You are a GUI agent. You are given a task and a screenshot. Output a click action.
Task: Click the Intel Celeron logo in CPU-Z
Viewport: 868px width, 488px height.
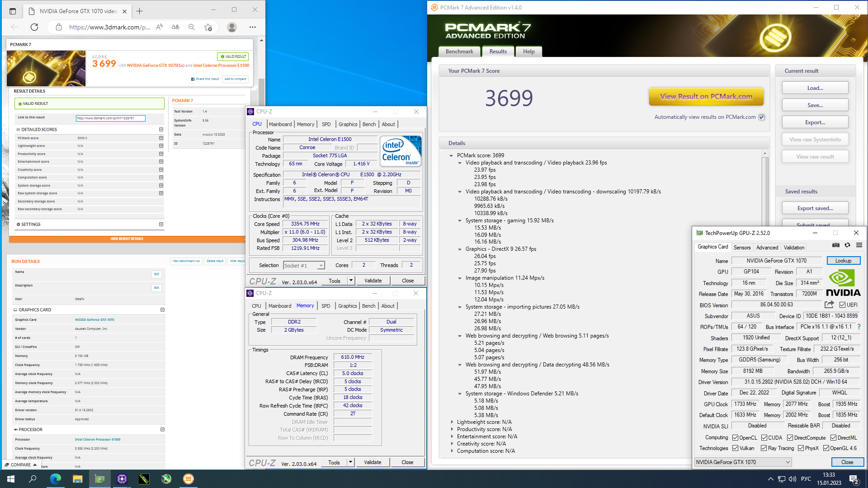[x=401, y=151]
